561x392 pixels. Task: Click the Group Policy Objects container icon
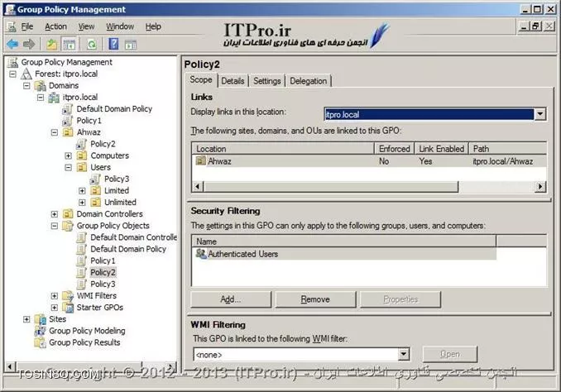pos(68,226)
